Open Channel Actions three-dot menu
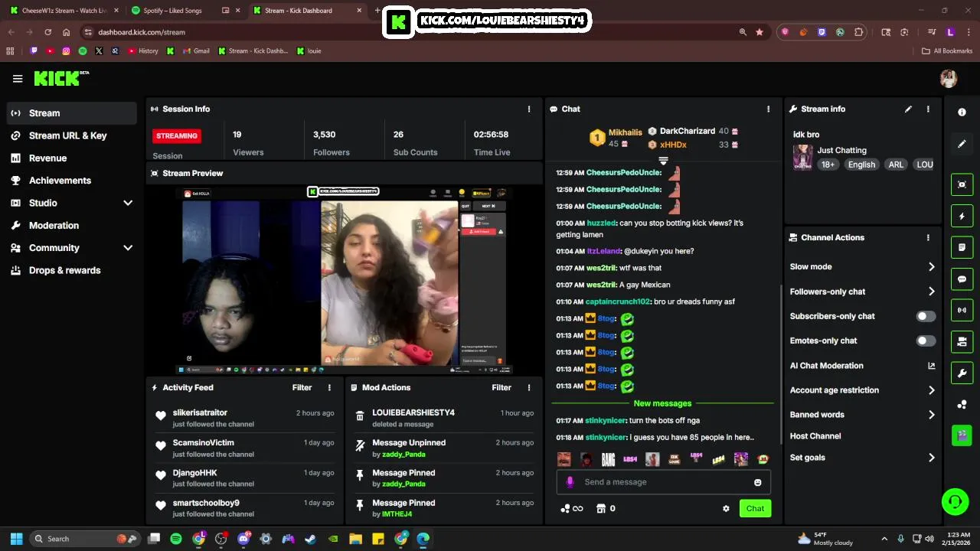 [928, 237]
